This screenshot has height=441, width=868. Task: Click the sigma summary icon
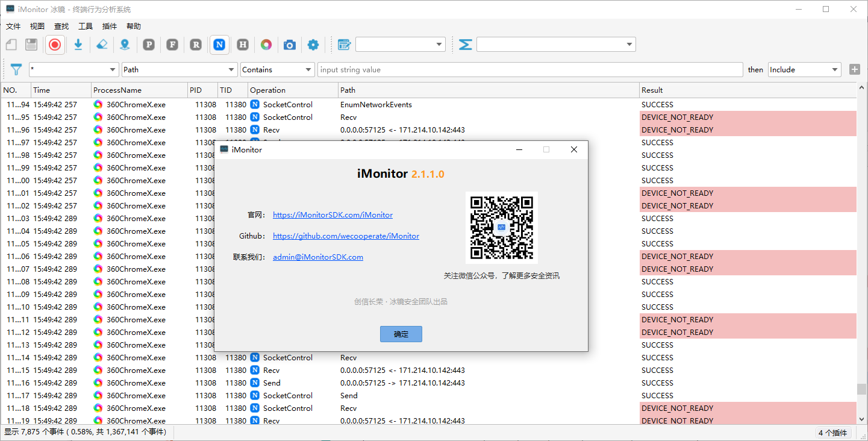pos(465,45)
